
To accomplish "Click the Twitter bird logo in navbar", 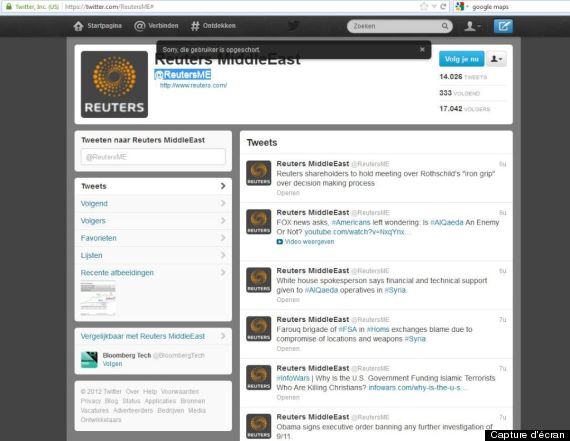I will click(x=293, y=26).
